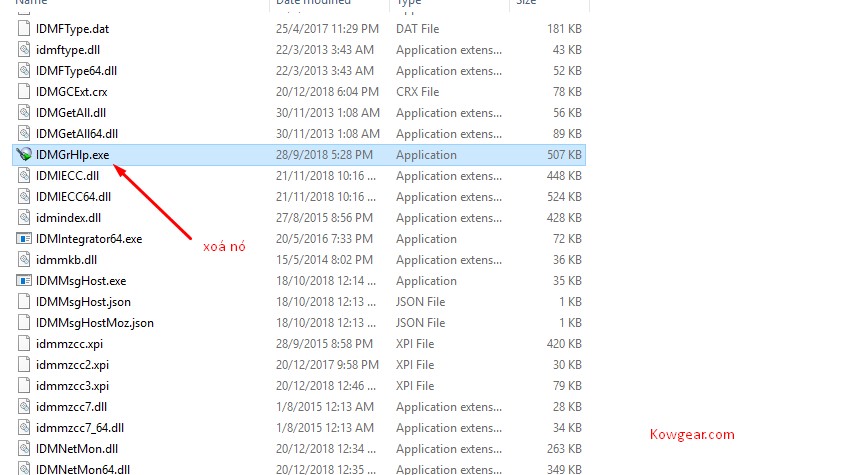The width and height of the screenshot is (848, 475).
Task: Select file name idmindex.dll
Action: [69, 218]
